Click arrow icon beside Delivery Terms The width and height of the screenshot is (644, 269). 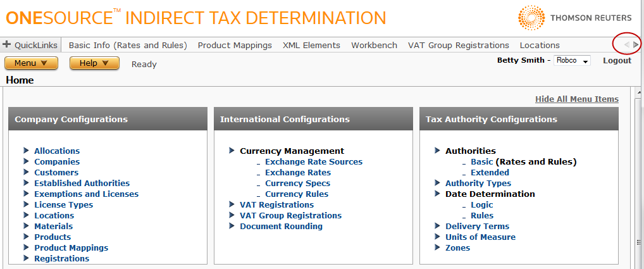(437, 226)
